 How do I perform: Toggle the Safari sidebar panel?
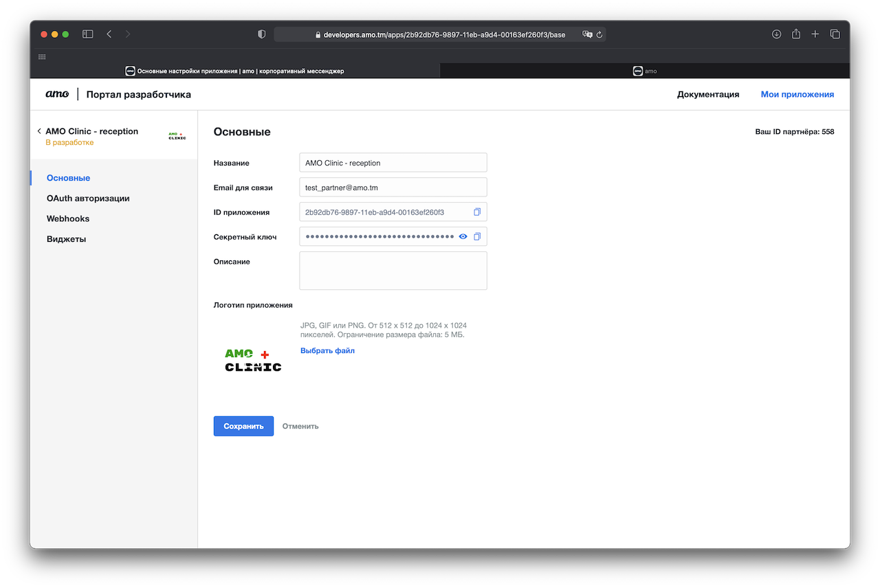pyautogui.click(x=88, y=34)
